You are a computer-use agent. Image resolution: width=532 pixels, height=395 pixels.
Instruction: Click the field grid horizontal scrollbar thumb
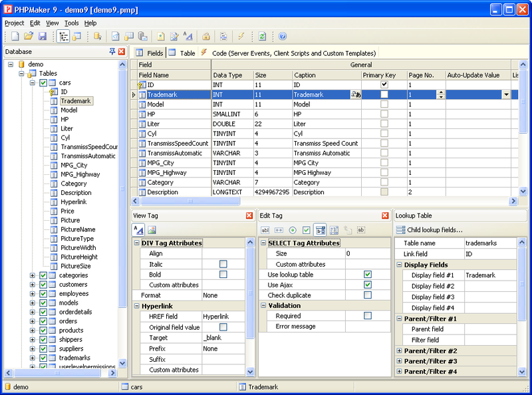[190, 201]
